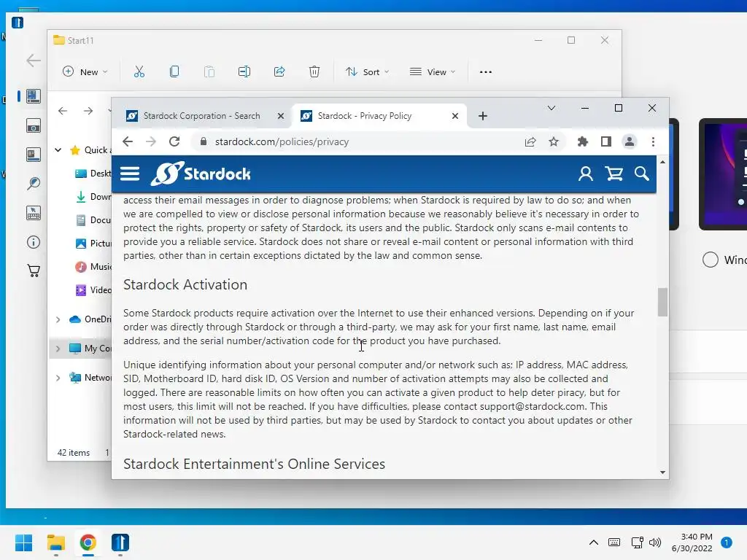This screenshot has height=560, width=747.
Task: Open the Stardock shopping cart icon
Action: (x=614, y=174)
